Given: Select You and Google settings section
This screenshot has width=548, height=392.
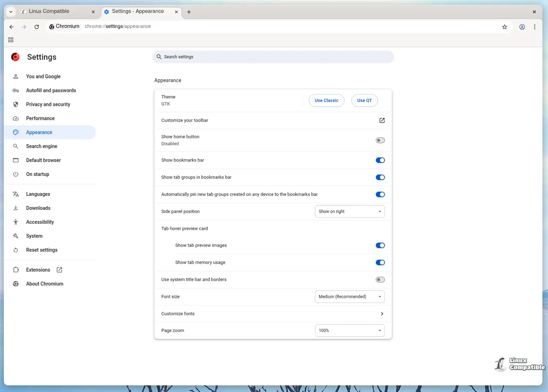Looking at the screenshot, I should click(x=43, y=76).
